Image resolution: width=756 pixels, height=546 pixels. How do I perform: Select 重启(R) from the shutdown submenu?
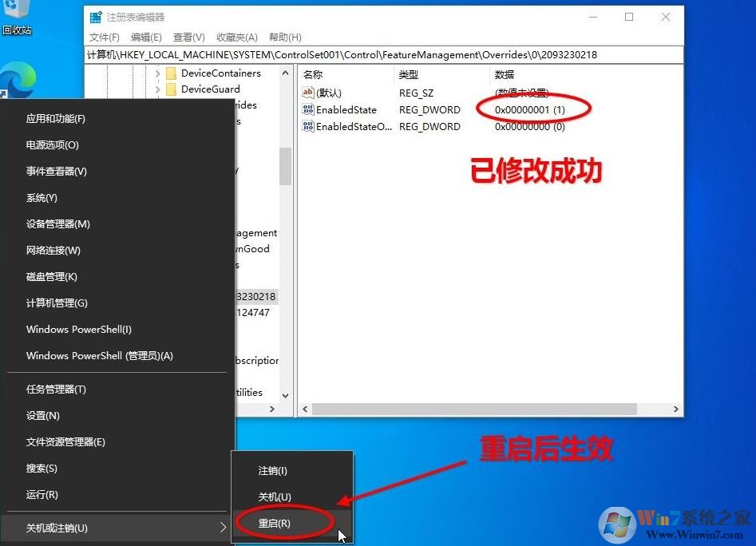275,523
